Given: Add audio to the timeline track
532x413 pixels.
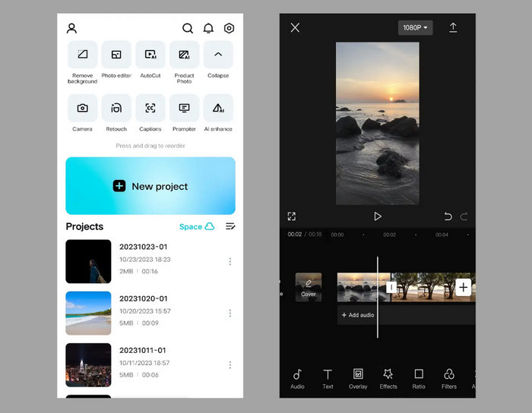Looking at the screenshot, I should click(358, 315).
